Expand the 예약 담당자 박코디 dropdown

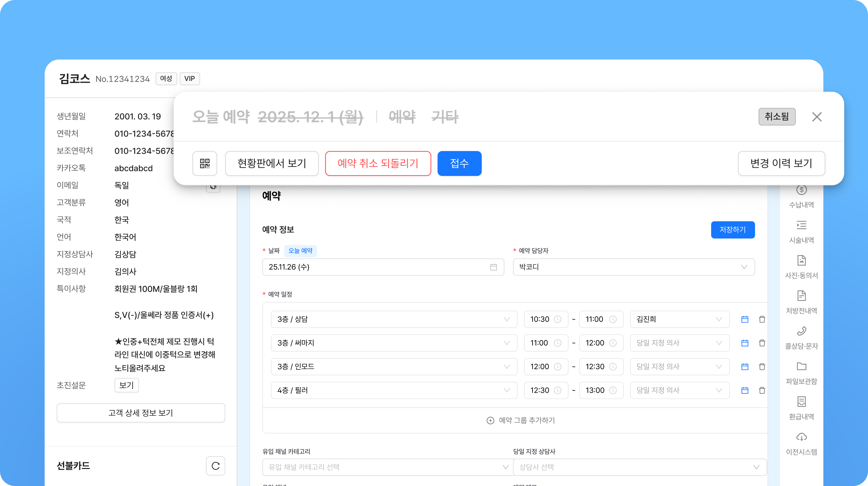633,267
